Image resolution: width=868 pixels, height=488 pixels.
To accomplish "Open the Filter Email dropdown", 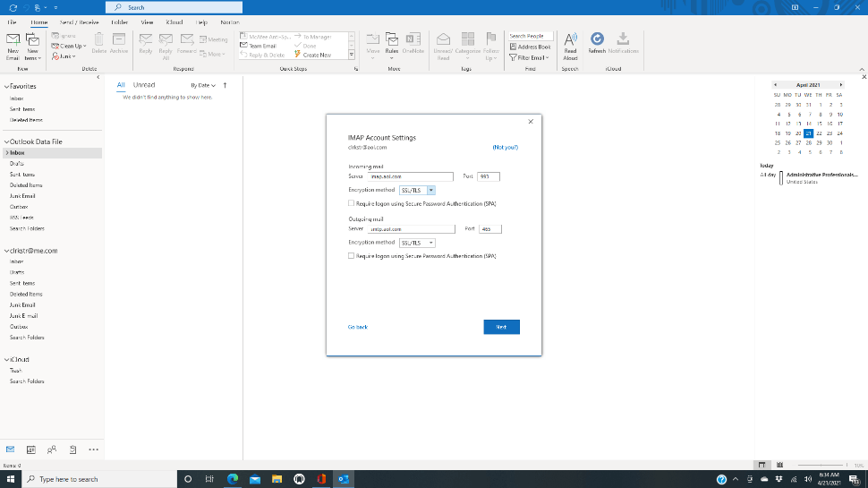I will (529, 57).
